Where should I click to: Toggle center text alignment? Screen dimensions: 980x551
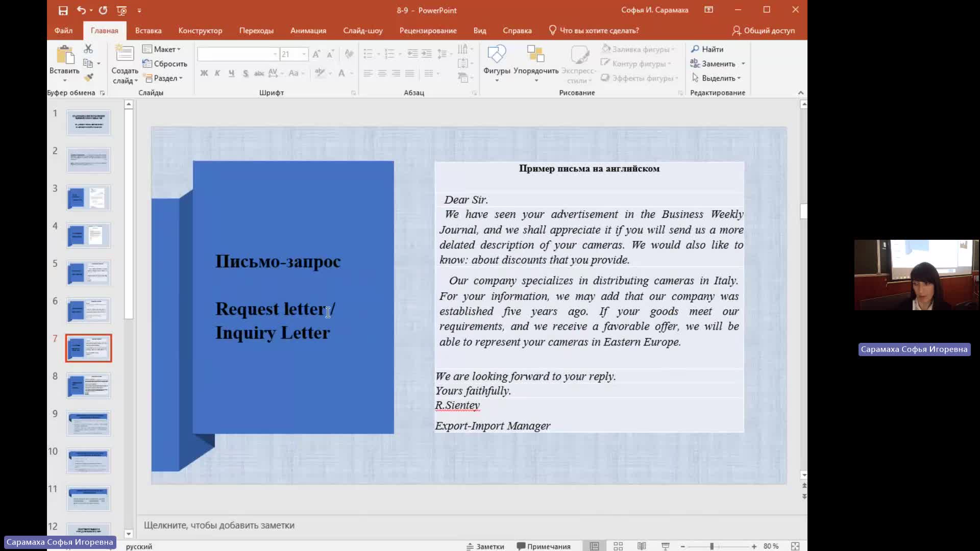pos(382,73)
